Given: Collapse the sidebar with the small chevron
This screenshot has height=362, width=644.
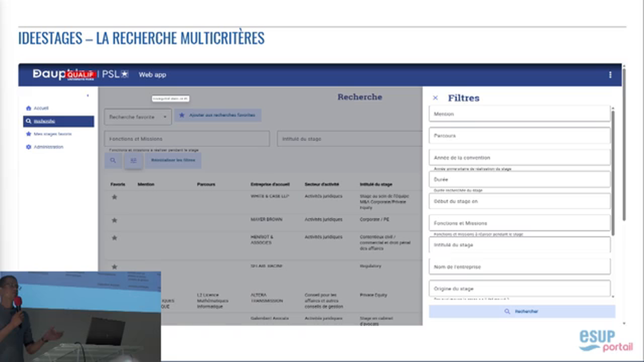Looking at the screenshot, I should pos(88,95).
